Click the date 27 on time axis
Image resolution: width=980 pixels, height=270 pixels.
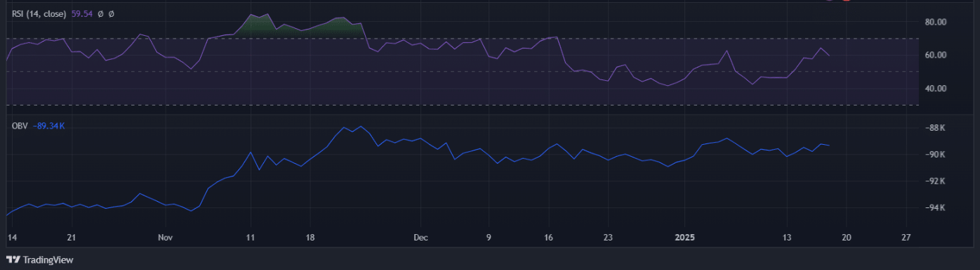coord(906,238)
